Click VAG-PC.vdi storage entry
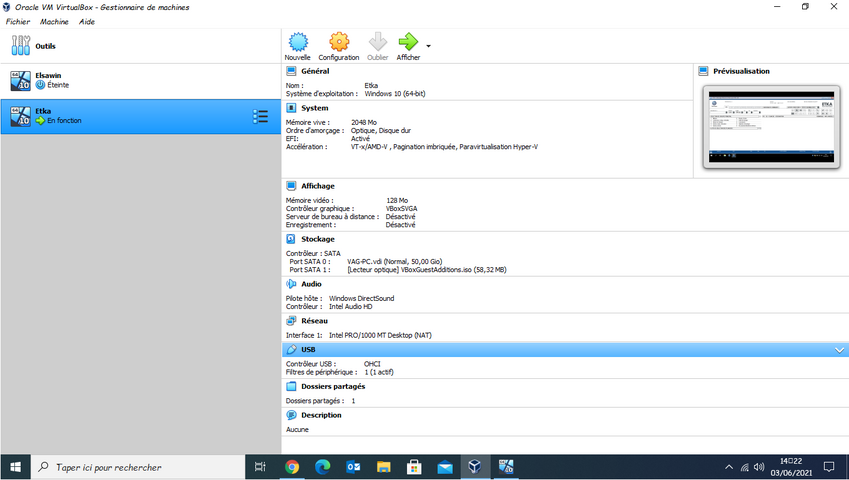Image resolution: width=849 pixels, height=480 pixels. pos(394,261)
